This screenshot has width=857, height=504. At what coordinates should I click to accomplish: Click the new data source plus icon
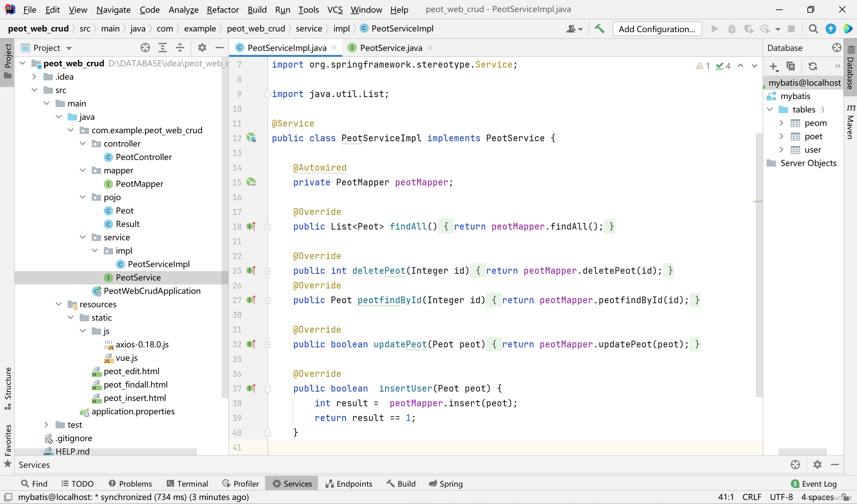tap(773, 66)
